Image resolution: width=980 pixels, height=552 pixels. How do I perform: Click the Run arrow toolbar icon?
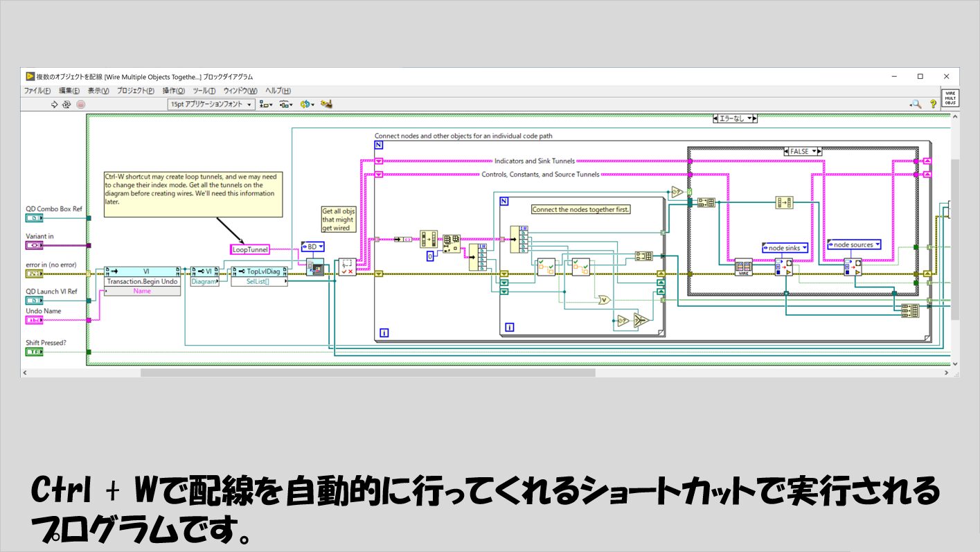click(55, 105)
